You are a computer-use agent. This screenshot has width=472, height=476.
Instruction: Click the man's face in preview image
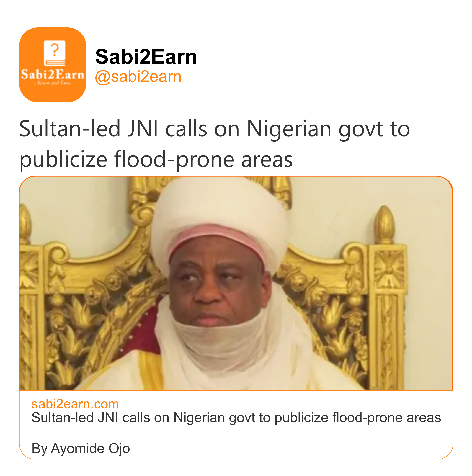click(217, 288)
